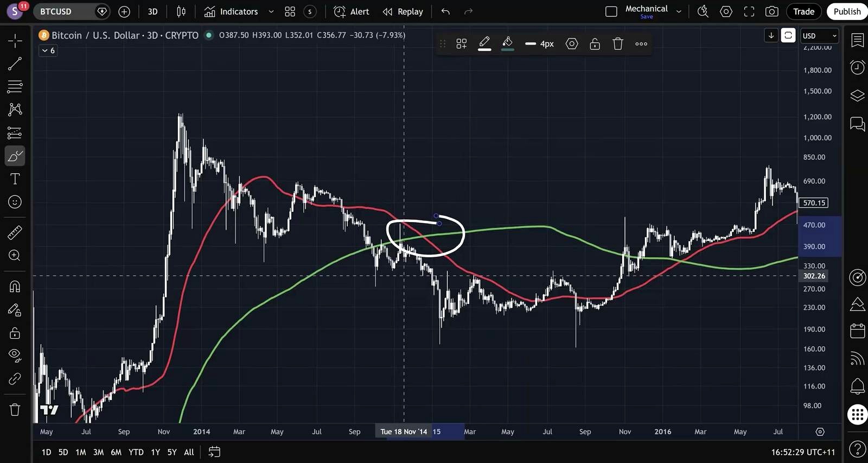This screenshot has height=463, width=868.
Task: Expand the indicators favorites dropdown arrow
Action: tap(271, 11)
